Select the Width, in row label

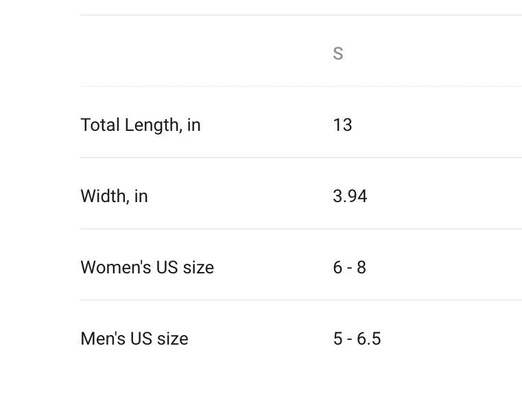point(114,196)
